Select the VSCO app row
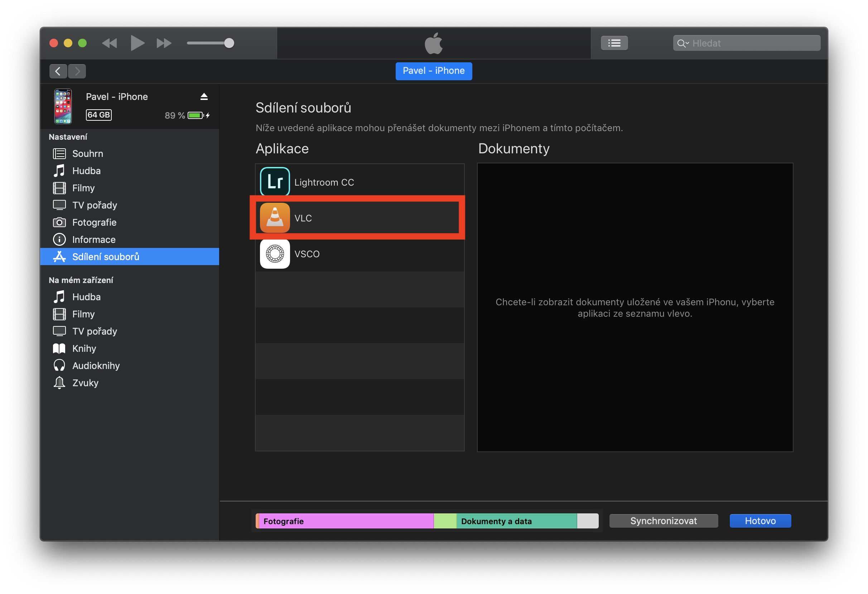 click(360, 254)
